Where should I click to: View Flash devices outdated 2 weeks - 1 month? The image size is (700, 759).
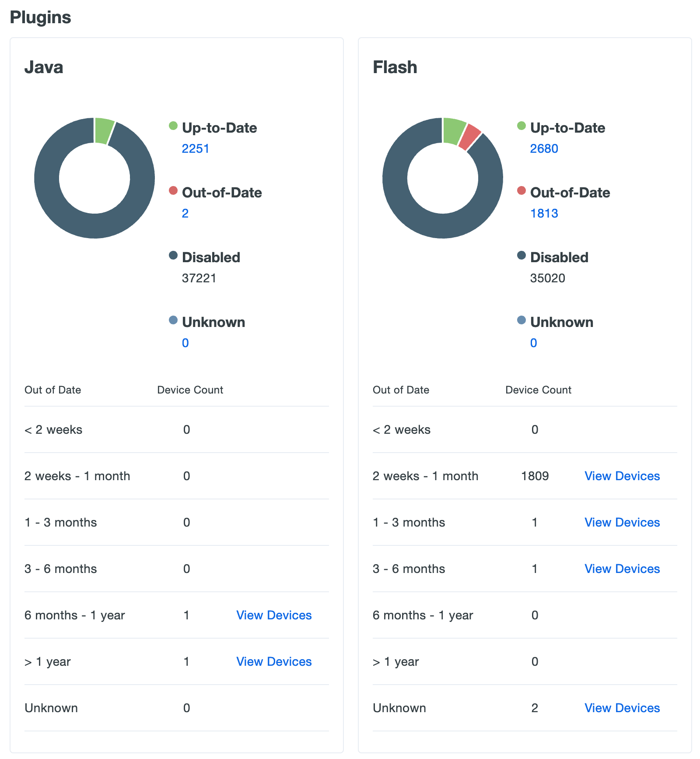622,476
